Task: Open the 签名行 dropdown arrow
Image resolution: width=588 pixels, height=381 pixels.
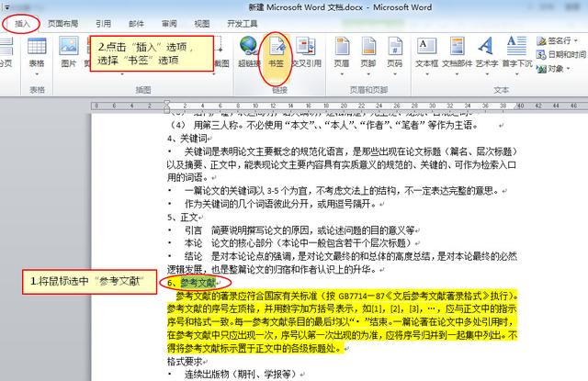Action: point(576,40)
